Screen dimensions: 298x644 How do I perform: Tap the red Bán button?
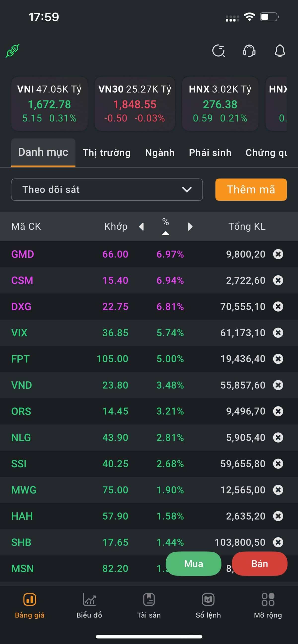260,564
